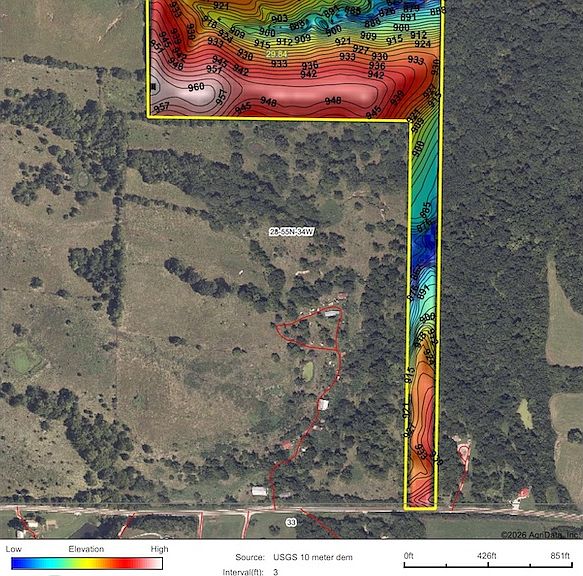Click the 885 contour label in narrow strip
Viewport: 583px width, 576px height.
click(x=425, y=209)
